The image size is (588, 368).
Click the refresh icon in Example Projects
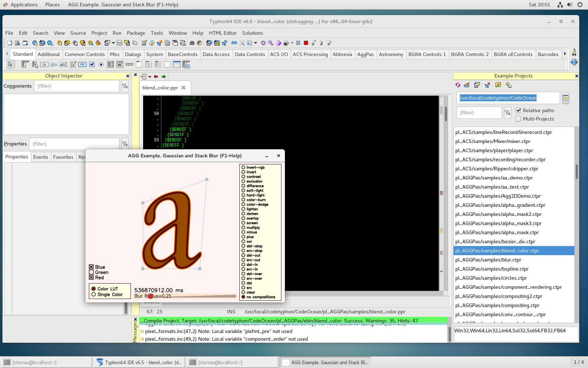(458, 85)
